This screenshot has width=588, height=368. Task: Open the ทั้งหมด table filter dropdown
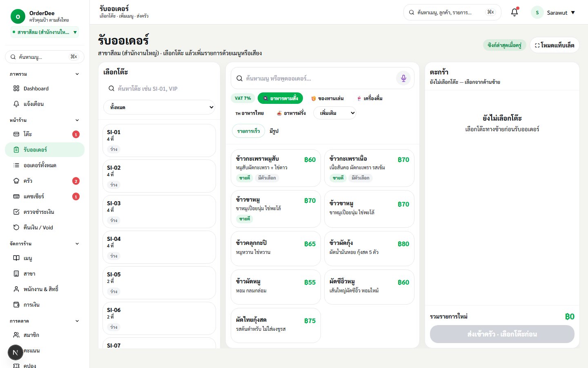coord(159,107)
